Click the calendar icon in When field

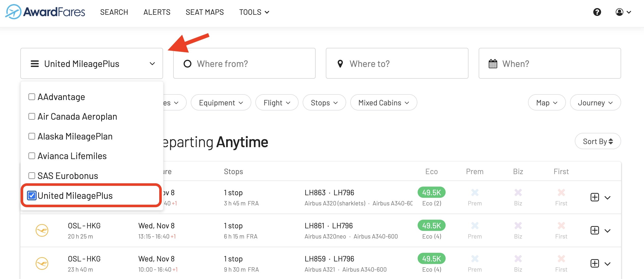(493, 64)
